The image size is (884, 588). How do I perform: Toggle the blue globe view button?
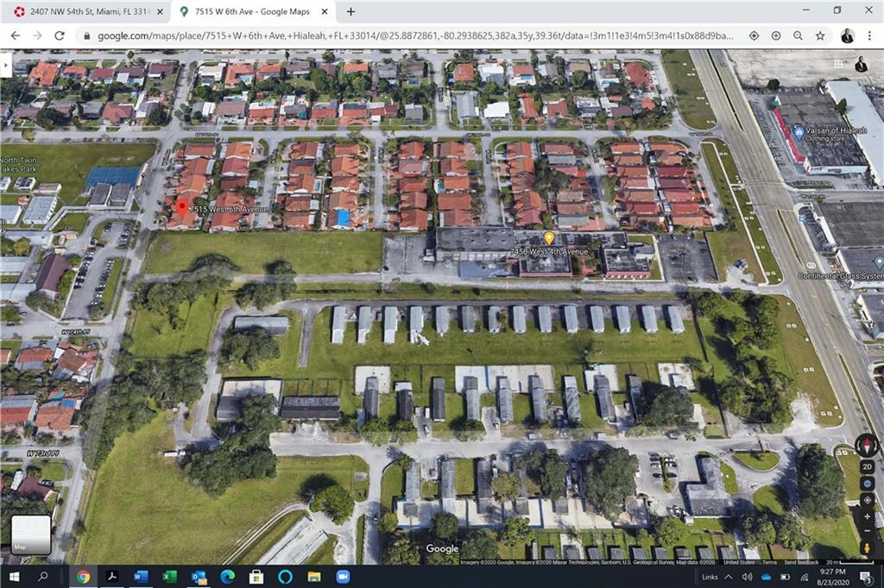[867, 484]
